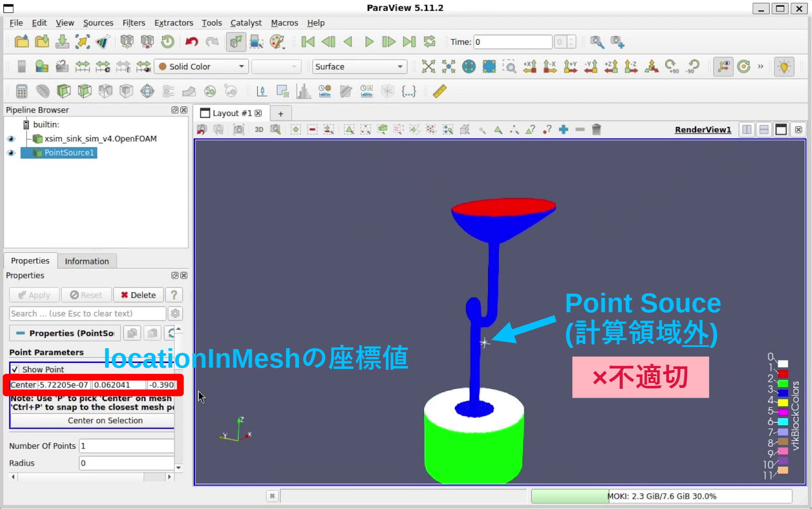Open the Solid Color coloring dropdown
Image resolution: width=812 pixels, height=509 pixels.
point(201,66)
